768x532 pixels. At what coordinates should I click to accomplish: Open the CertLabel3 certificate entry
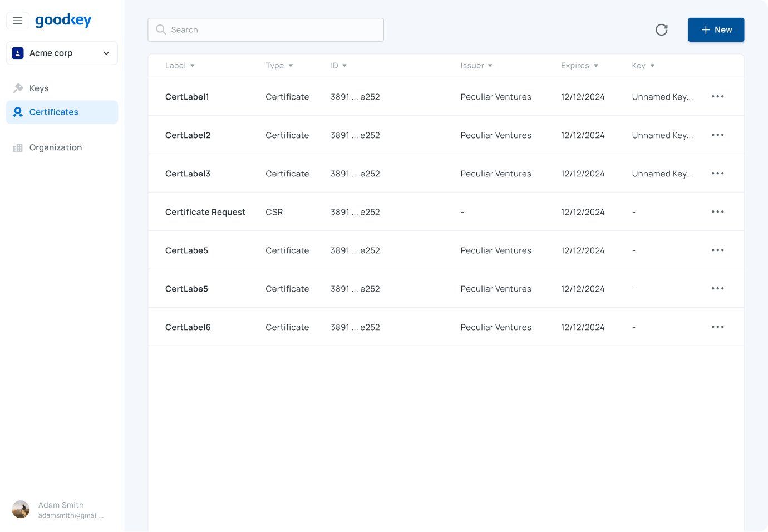(188, 173)
